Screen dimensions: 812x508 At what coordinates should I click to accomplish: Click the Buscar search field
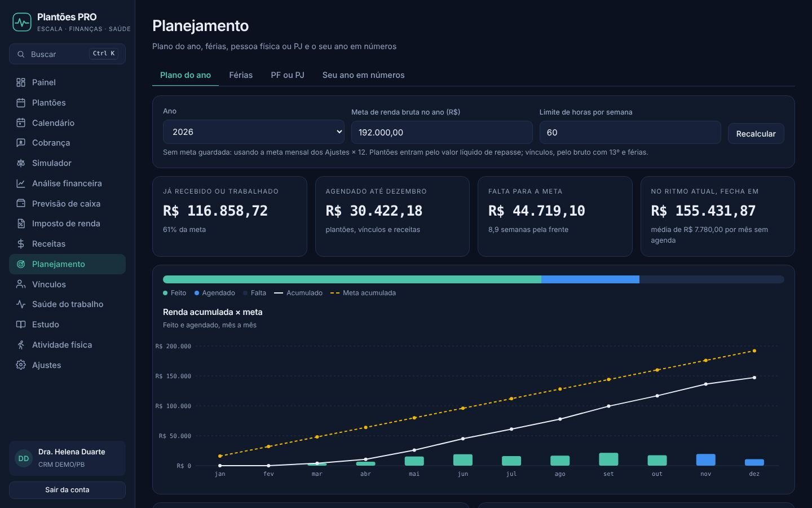67,54
